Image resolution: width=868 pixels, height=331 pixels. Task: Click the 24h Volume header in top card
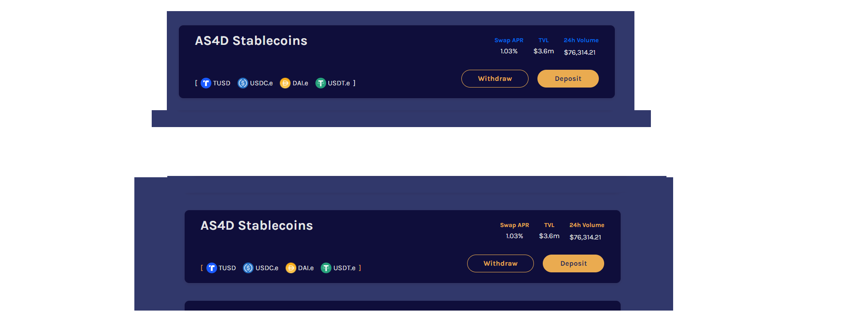coord(581,40)
